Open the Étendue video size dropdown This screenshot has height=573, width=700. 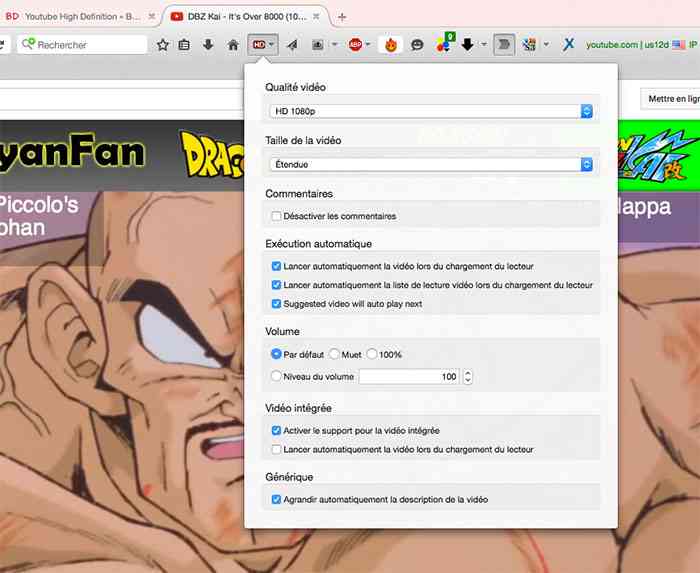(431, 164)
